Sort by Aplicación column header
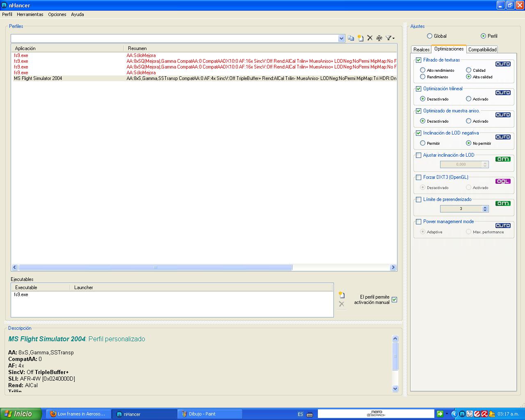 pos(67,48)
